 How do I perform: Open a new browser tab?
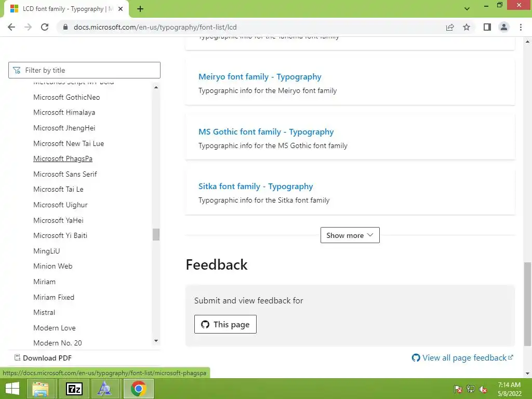[x=140, y=9]
